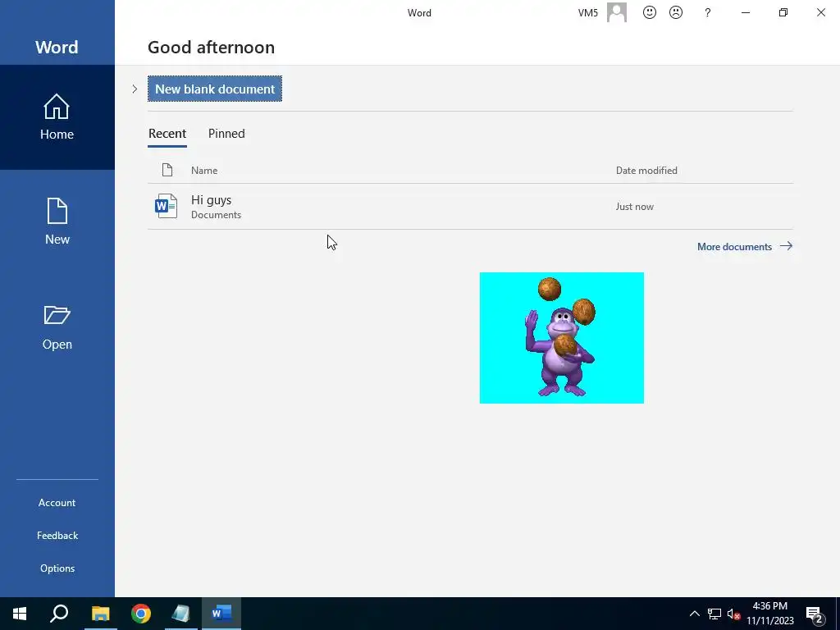Click the network icon in system tray
This screenshot has height=630, width=840.
pyautogui.click(x=714, y=614)
